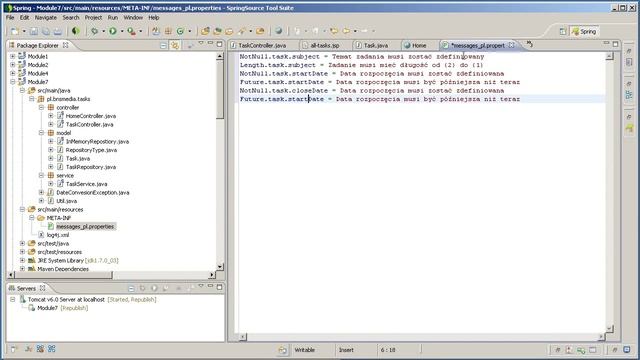Toggle Link with Editor in Package Explorer

175,45
